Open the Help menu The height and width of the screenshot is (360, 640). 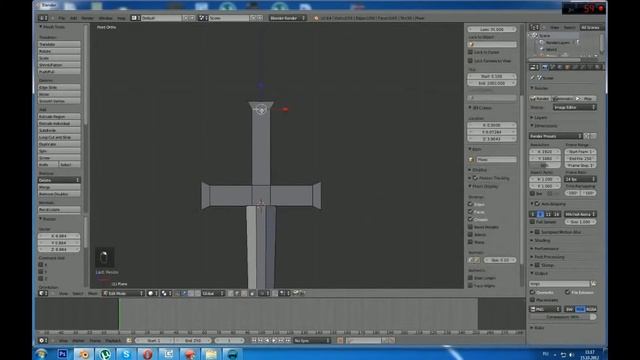121,18
